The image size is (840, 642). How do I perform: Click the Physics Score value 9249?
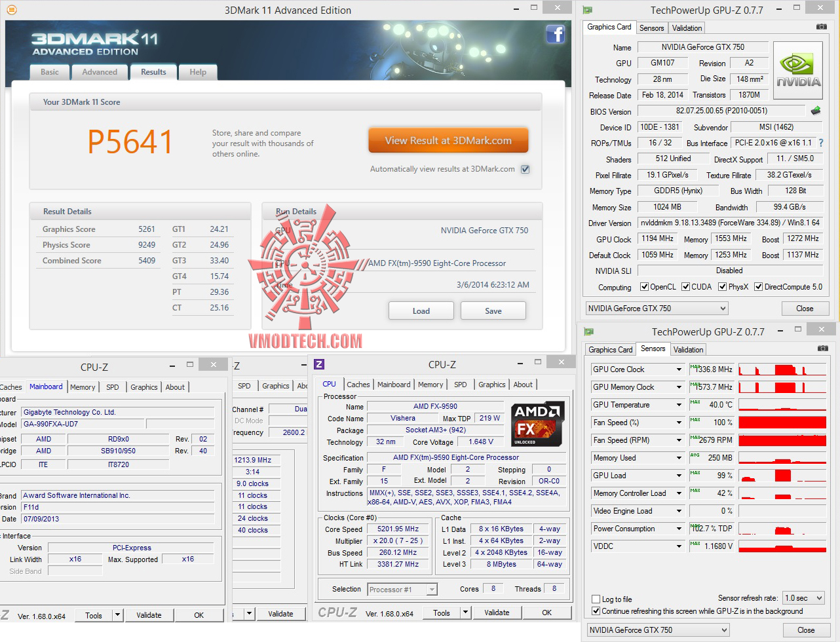pyautogui.click(x=147, y=245)
